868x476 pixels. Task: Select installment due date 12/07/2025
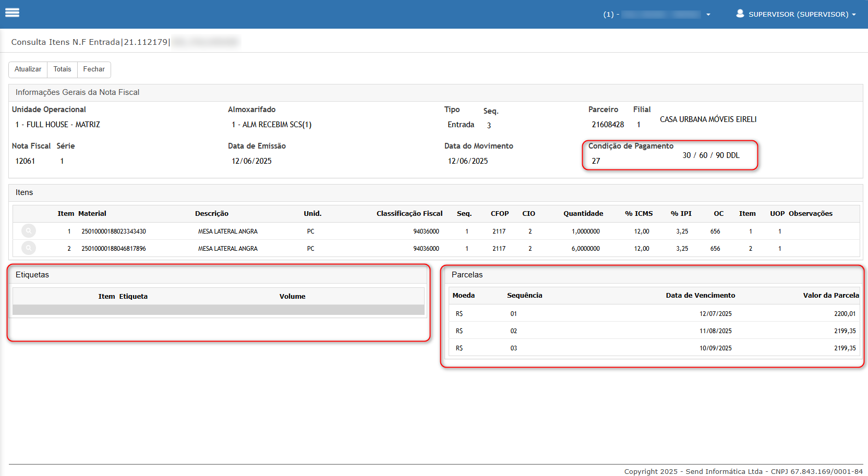[x=716, y=313]
